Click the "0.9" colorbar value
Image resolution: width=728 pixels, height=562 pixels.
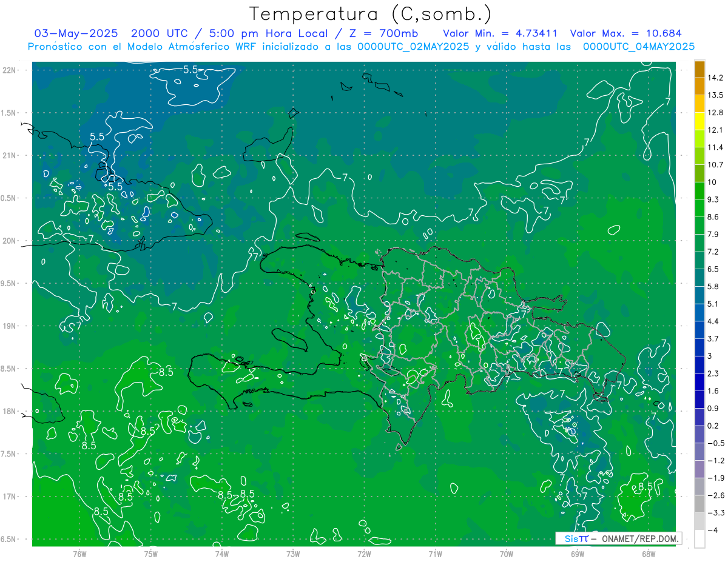click(713, 409)
